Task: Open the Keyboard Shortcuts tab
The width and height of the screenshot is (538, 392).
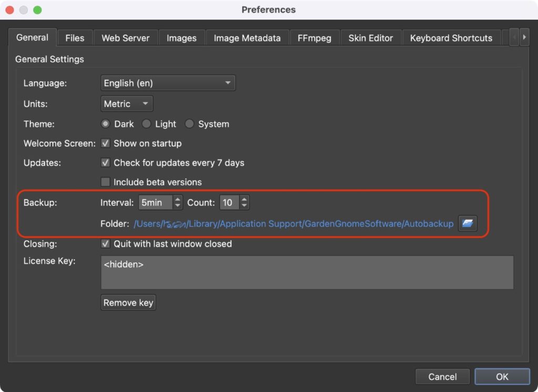Action: [x=451, y=37]
